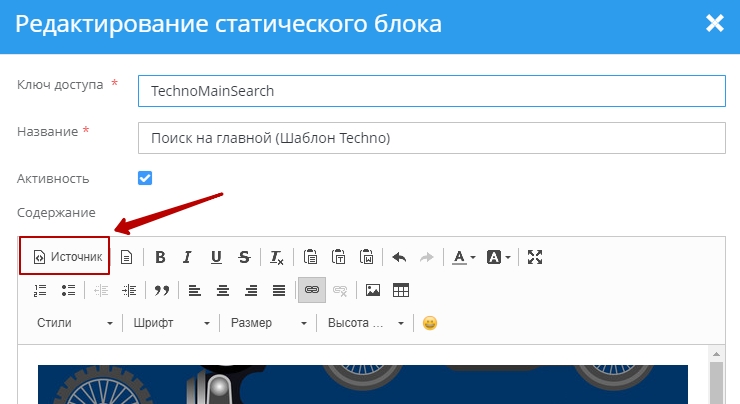Open the insert link dialog
Viewport: 740px width, 404px height.
[x=311, y=290]
